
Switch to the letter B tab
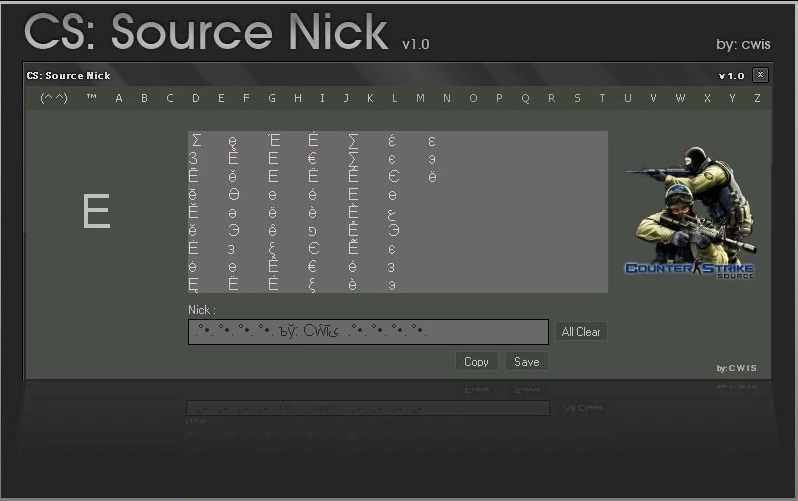coord(145,98)
